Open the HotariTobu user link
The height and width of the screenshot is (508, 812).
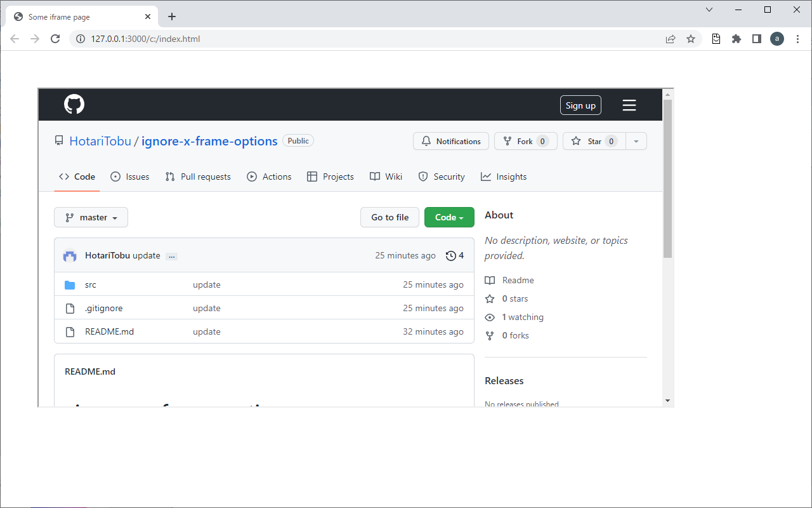coord(100,141)
